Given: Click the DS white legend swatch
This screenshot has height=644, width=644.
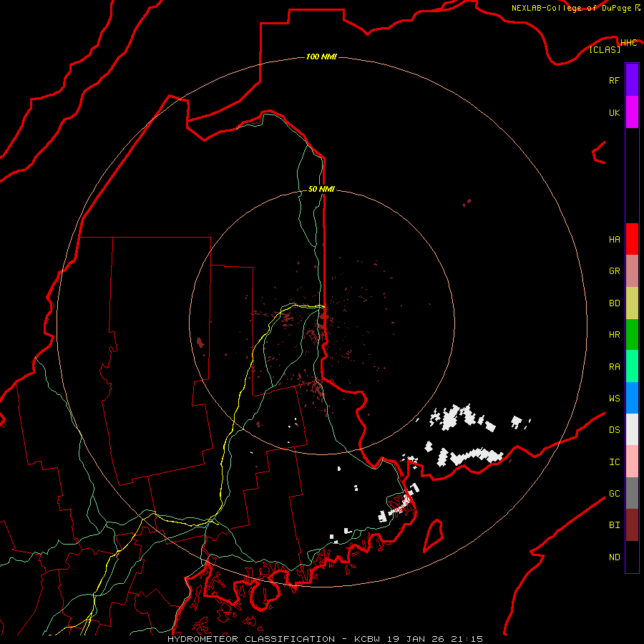Looking at the screenshot, I should pos(632,429).
